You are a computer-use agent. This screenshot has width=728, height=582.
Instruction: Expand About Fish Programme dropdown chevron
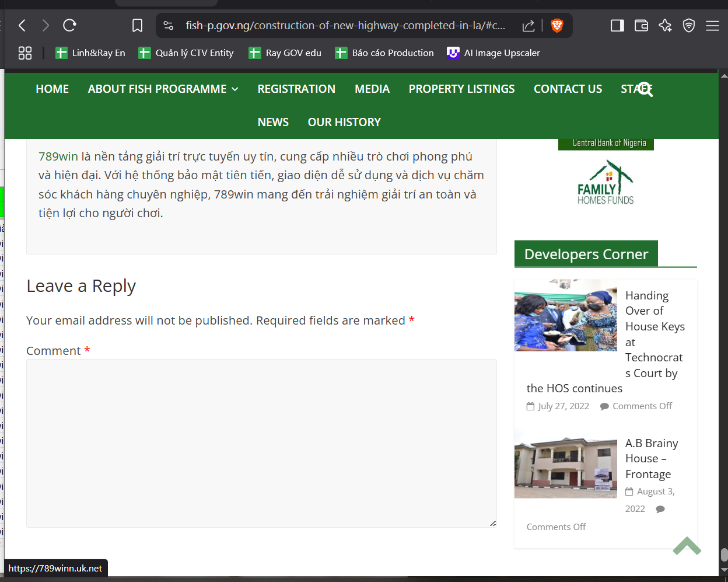235,89
